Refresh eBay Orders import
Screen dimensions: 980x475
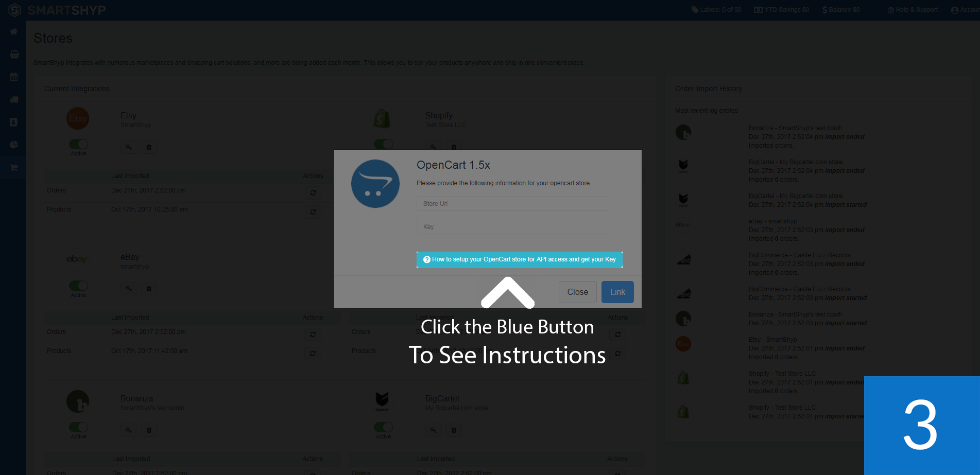[x=313, y=335]
